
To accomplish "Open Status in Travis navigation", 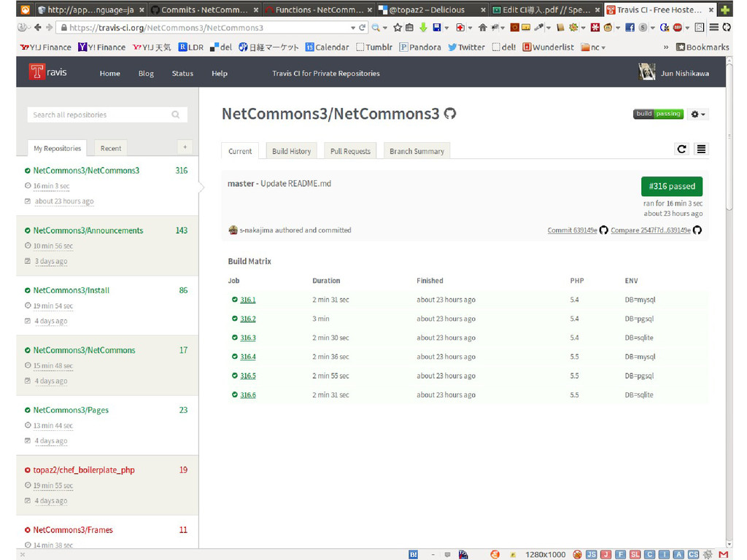I will coord(182,74).
